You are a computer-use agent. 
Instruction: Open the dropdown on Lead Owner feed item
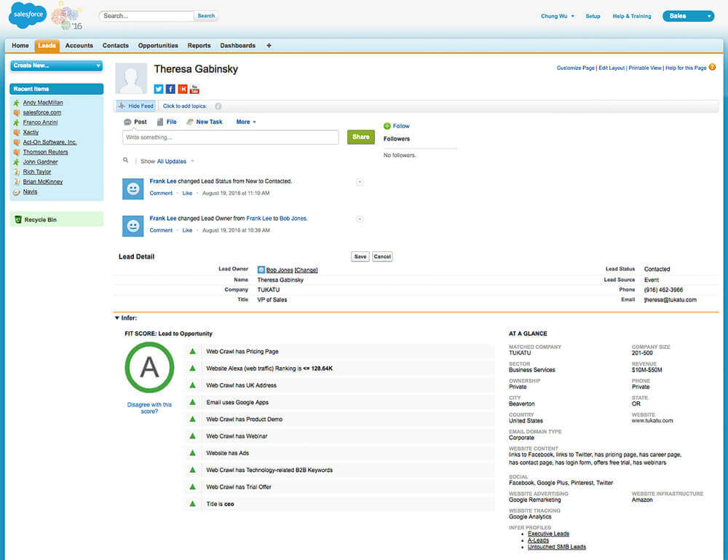[x=360, y=218]
